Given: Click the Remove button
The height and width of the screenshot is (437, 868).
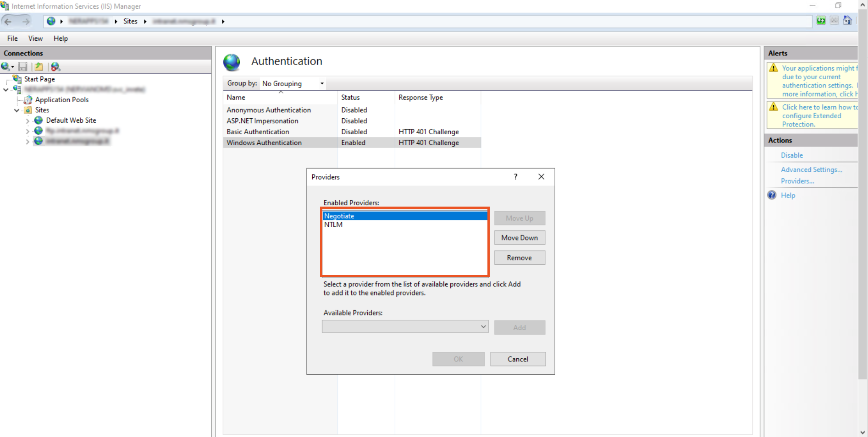Looking at the screenshot, I should [520, 258].
